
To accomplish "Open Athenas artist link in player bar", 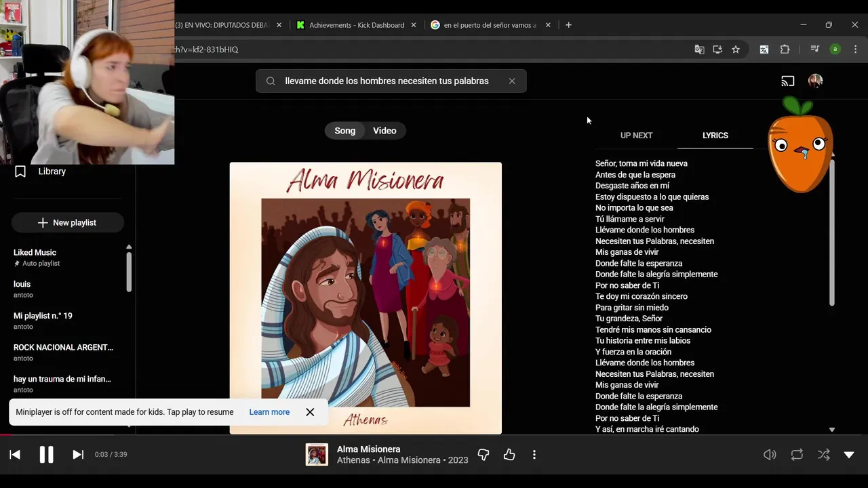I will [x=353, y=460].
